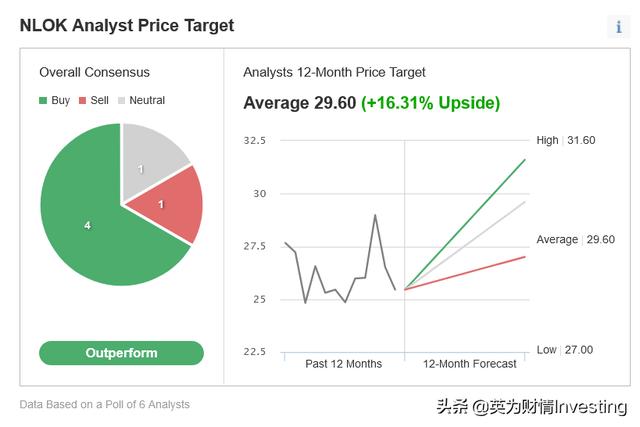Select the gray Neutral pie slice
This screenshot has width=640, height=427.
152,160
